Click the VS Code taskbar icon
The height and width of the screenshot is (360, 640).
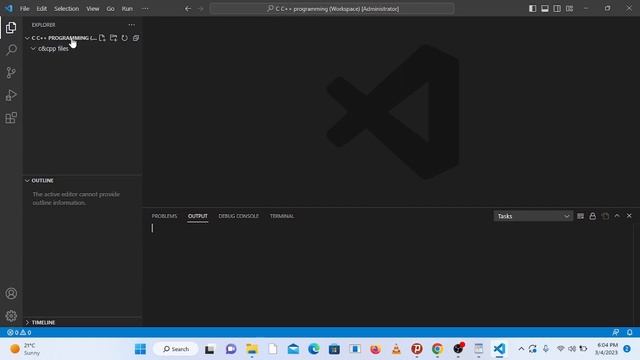point(499,349)
